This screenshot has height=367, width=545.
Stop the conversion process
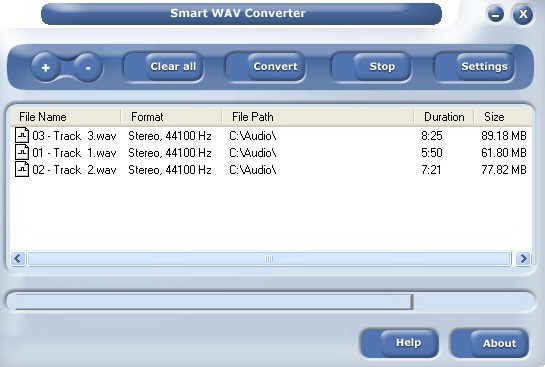coord(372,67)
